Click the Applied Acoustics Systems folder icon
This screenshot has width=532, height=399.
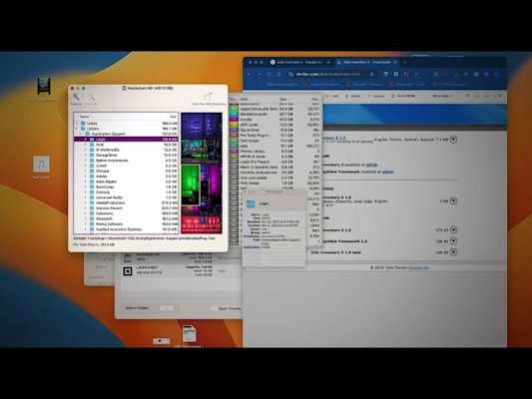[x=92, y=229]
